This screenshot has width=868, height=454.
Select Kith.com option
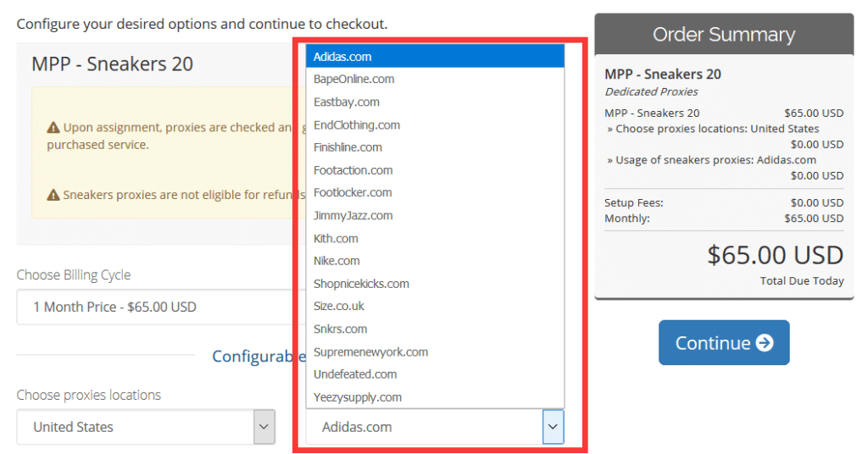[435, 238]
